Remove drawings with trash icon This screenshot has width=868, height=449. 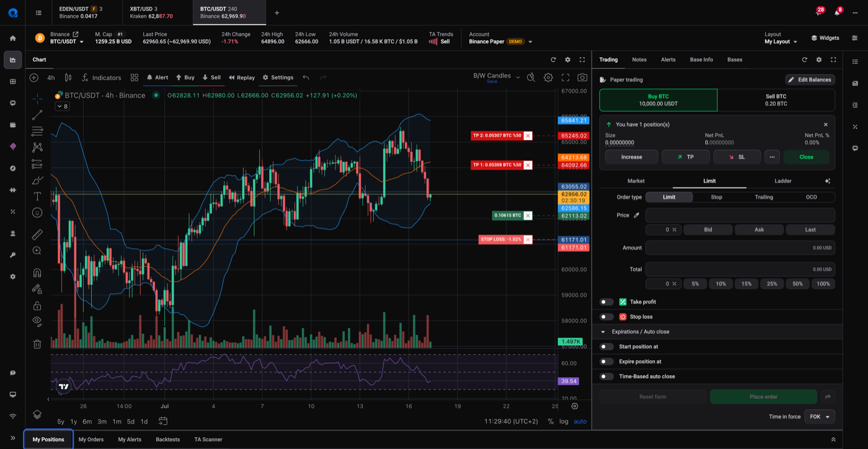(37, 344)
